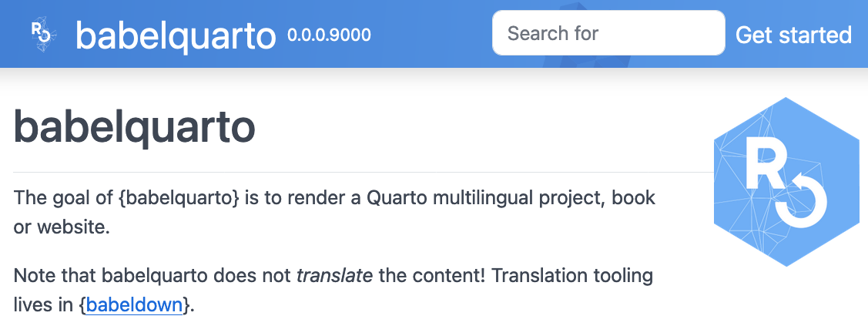Click the horizontal divider under the heading
The height and width of the screenshot is (326, 868).
click(x=362, y=171)
